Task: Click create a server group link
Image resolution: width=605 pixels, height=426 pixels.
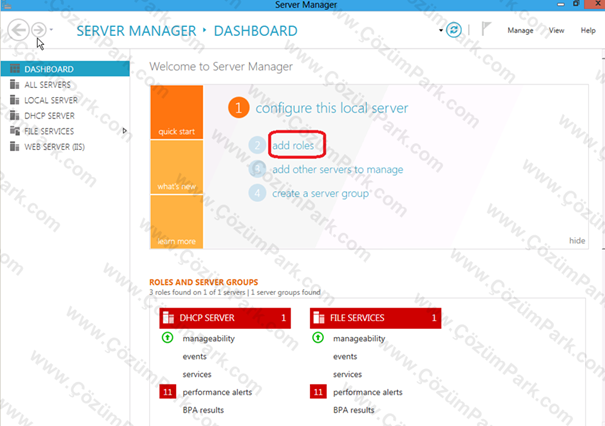Action: [x=320, y=193]
